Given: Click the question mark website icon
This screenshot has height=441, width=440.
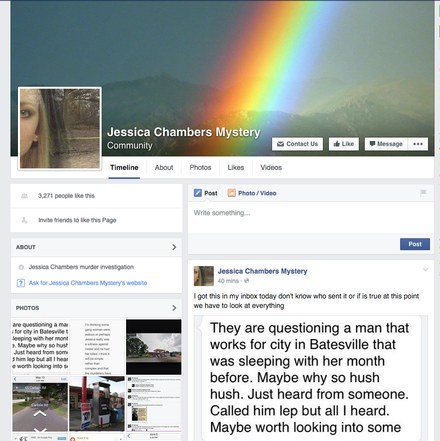Looking at the screenshot, I should [21, 283].
